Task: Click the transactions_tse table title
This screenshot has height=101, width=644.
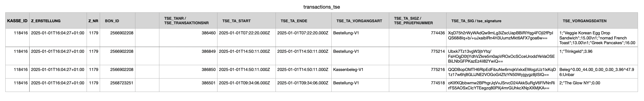Action: click(321, 7)
